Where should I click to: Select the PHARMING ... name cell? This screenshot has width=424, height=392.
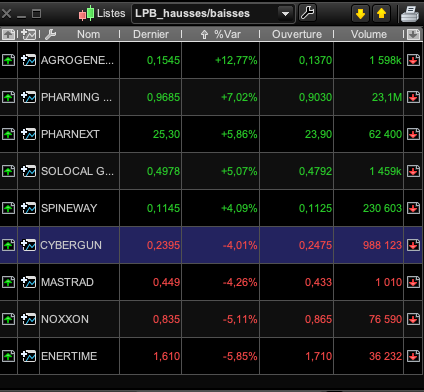[79, 97]
